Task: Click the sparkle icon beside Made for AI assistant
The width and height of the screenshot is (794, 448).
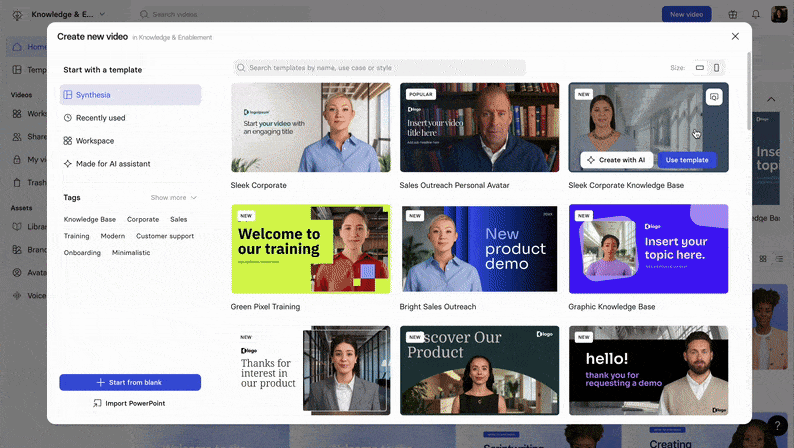Action: click(x=67, y=164)
